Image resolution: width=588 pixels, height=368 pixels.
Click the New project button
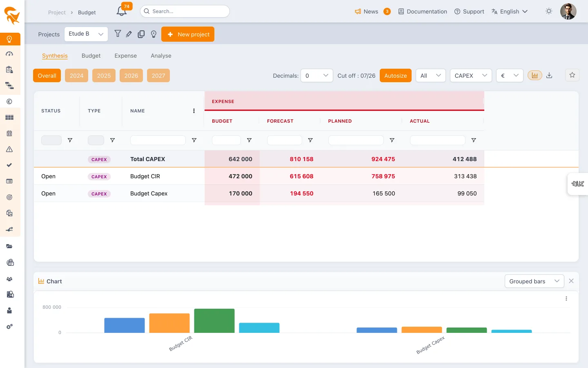pos(188,34)
